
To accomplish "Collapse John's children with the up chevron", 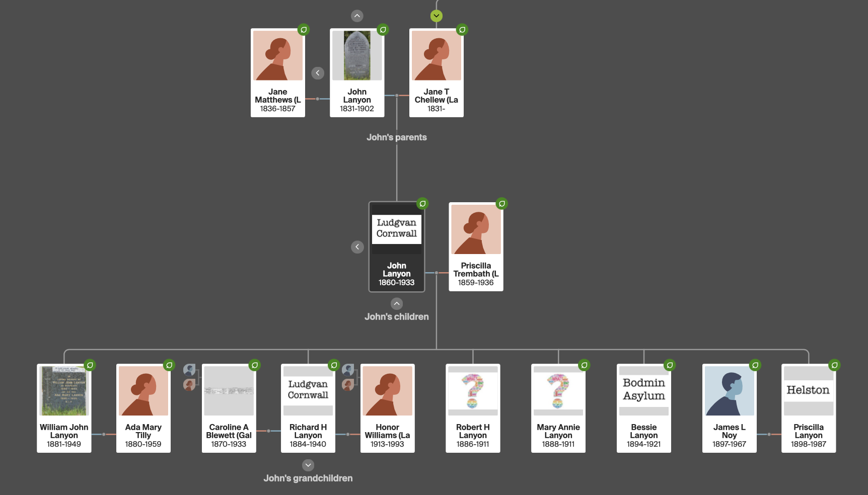I will (397, 304).
